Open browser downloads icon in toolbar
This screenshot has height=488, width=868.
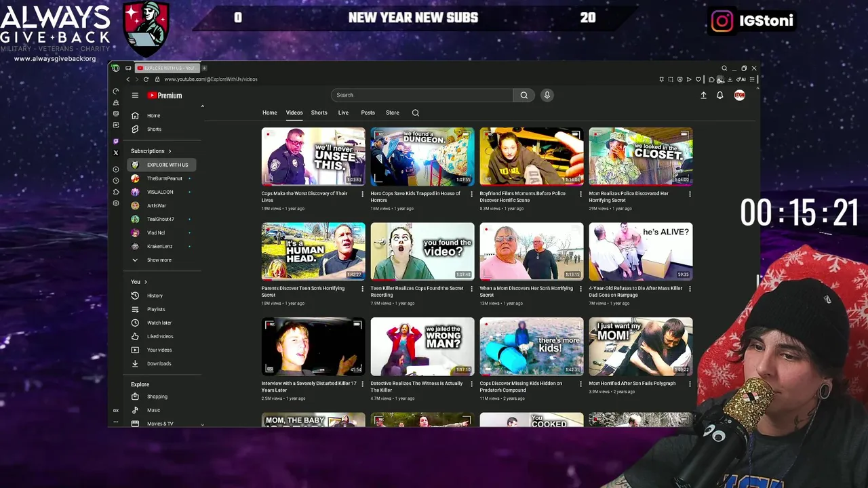click(730, 79)
